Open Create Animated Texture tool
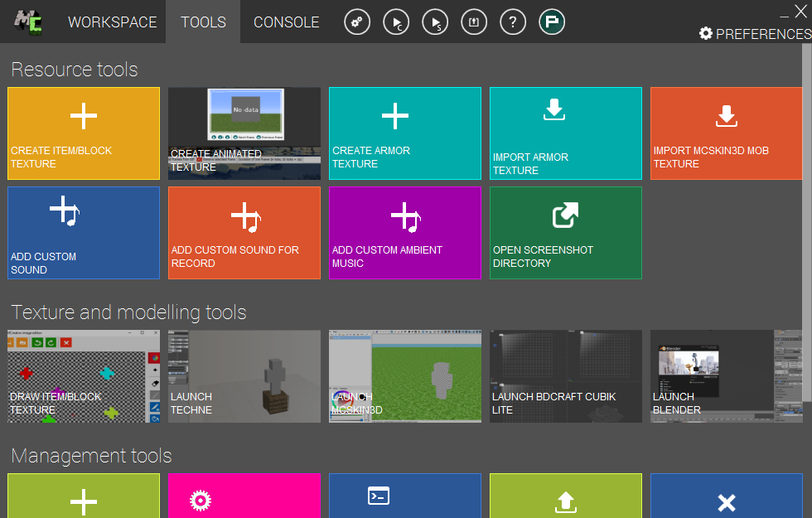 click(x=244, y=133)
